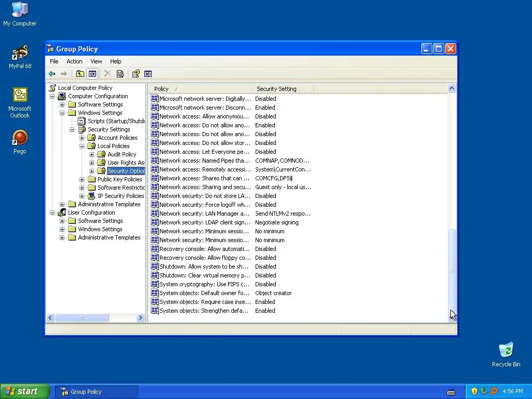Click policy icon for Network access: Named Pipes
532x399 pixels.
coord(155,161)
